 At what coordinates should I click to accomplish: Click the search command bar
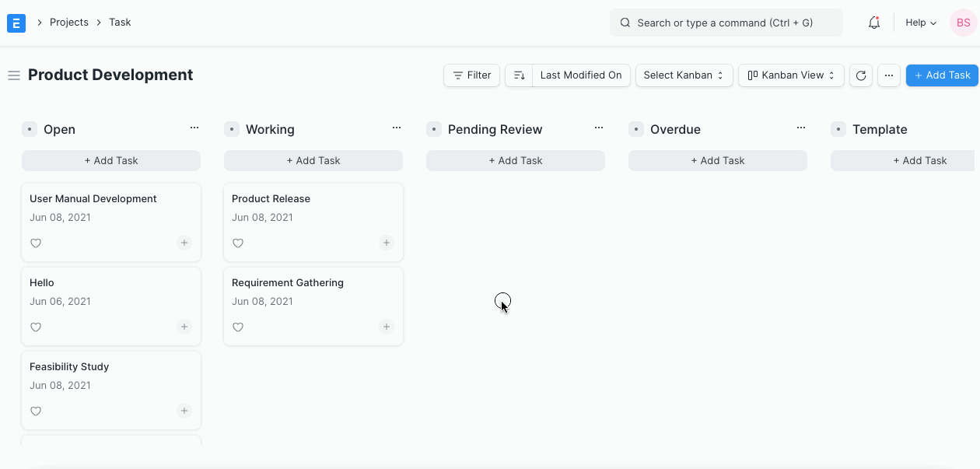pos(726,23)
